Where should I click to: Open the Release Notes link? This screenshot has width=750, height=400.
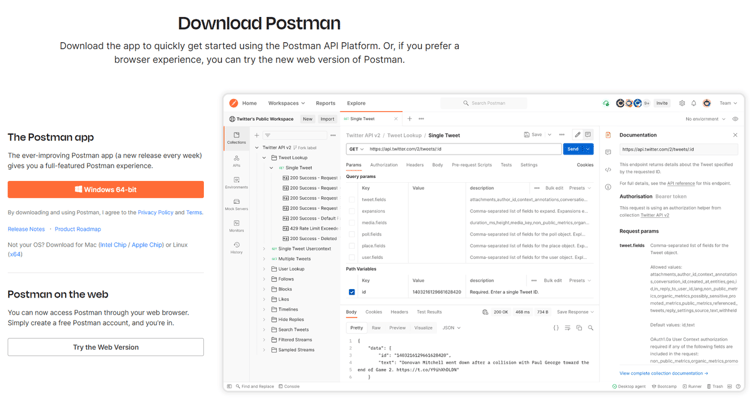click(x=26, y=229)
